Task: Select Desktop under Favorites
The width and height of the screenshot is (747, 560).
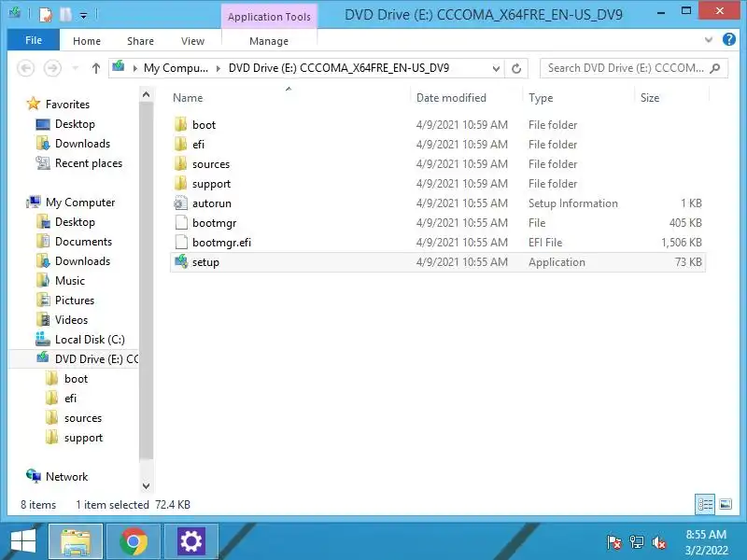Action: (75, 124)
